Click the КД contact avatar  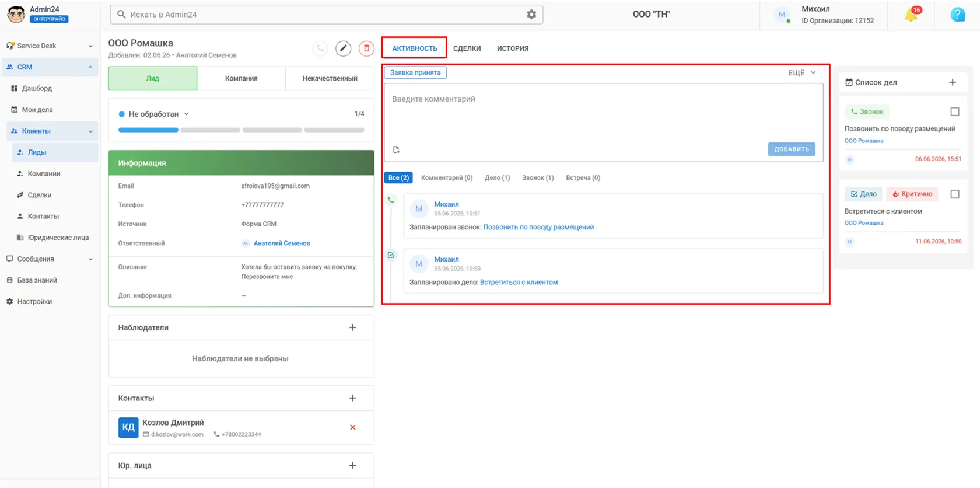coord(128,427)
